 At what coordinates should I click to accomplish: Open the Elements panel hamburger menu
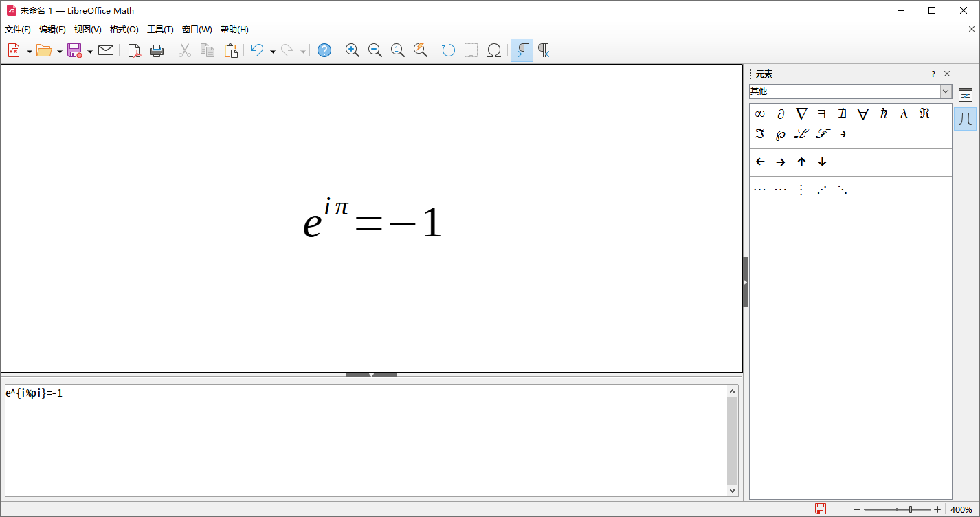[x=966, y=74]
